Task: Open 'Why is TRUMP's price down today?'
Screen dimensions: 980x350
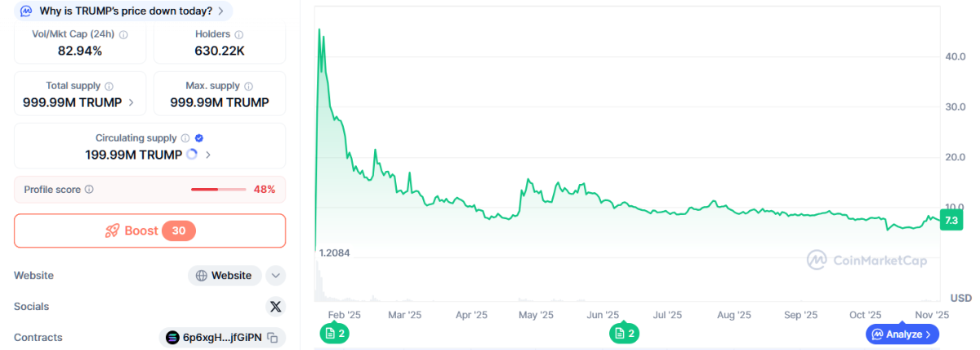Action: pyautogui.click(x=124, y=11)
